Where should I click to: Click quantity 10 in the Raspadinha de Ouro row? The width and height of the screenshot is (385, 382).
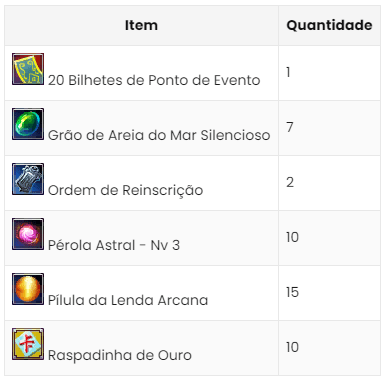coord(292,347)
